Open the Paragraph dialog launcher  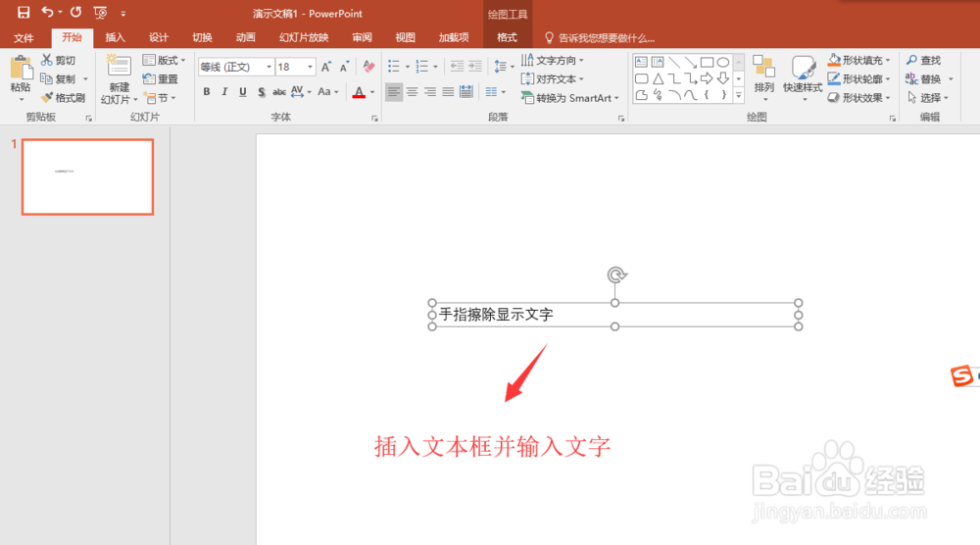pos(621,119)
